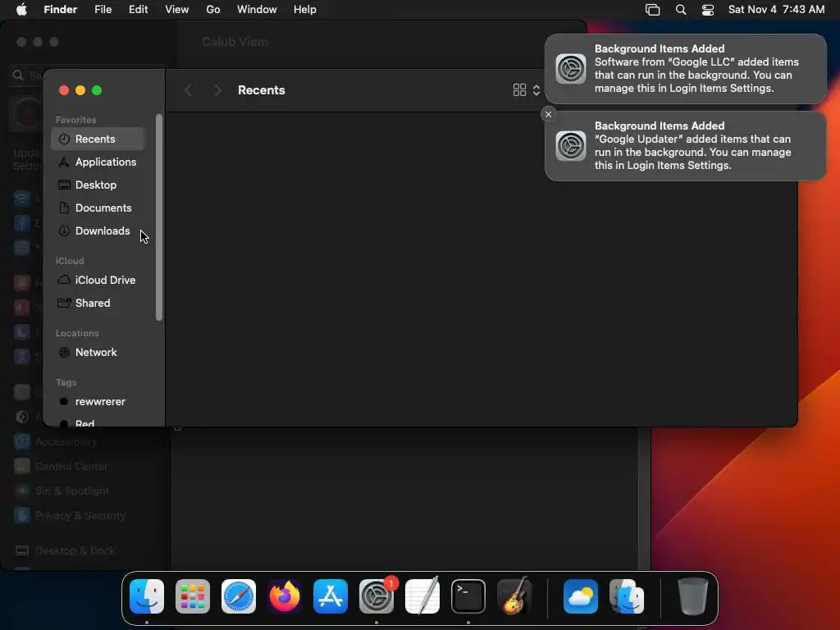
Task: Open iCloud Drive in sidebar
Action: [x=98, y=281]
